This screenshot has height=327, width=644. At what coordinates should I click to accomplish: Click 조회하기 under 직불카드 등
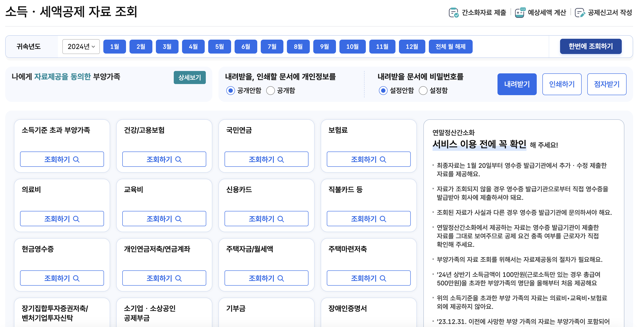point(369,219)
